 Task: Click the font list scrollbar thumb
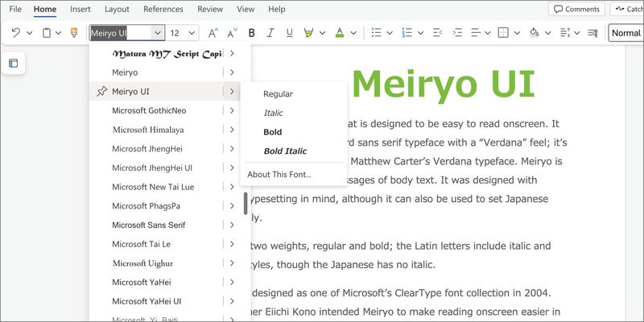point(246,203)
